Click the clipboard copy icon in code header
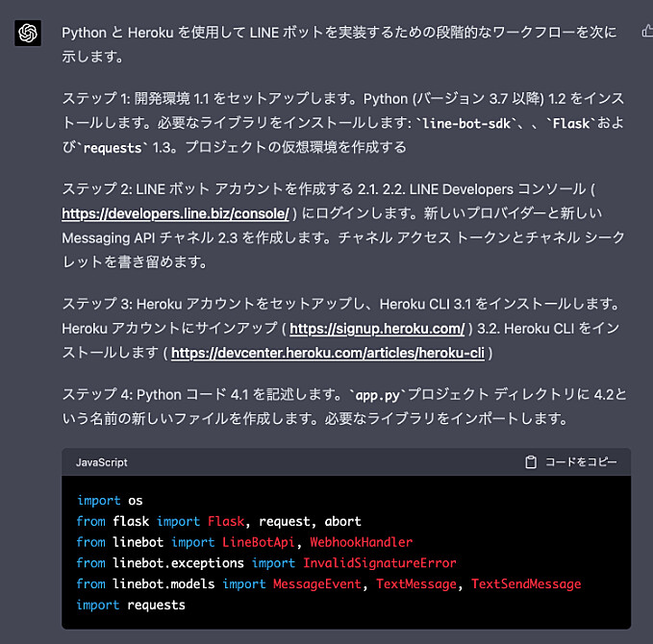The image size is (653, 644). click(x=531, y=462)
